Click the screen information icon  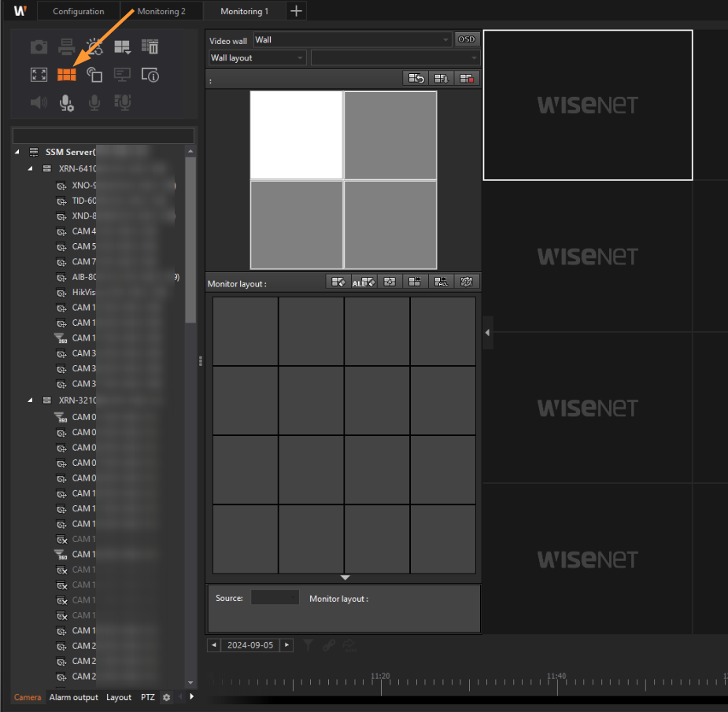(x=150, y=75)
